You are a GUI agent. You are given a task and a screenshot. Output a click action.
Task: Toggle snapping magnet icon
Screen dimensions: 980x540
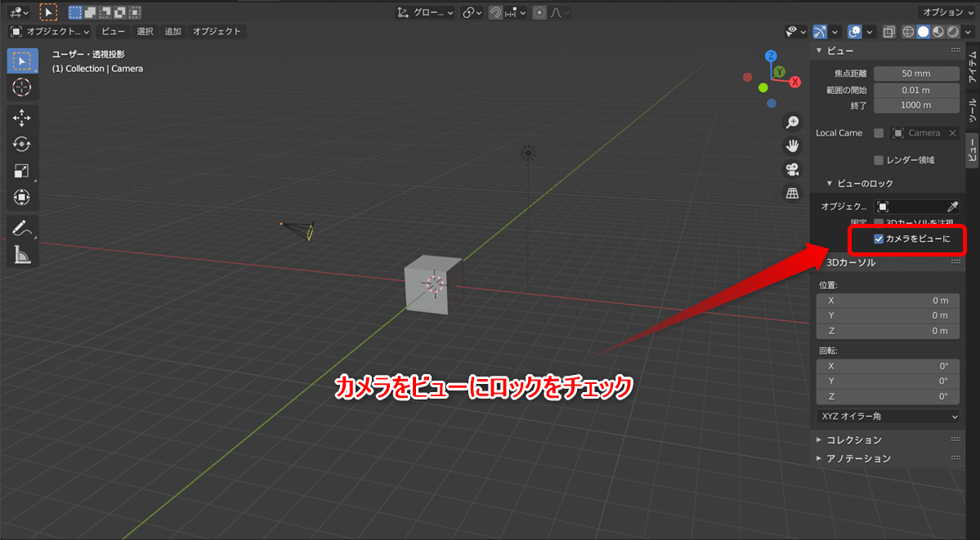[x=495, y=12]
